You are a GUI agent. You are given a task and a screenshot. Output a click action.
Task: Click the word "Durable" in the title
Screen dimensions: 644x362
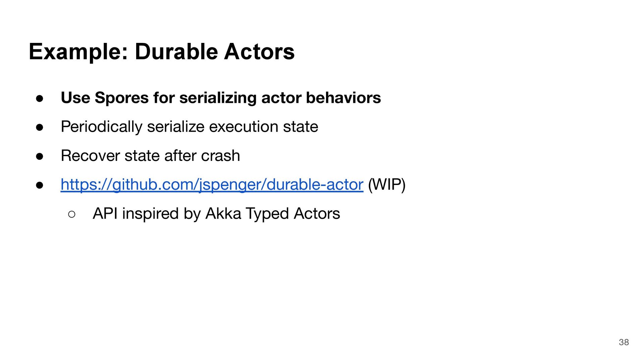(x=176, y=52)
